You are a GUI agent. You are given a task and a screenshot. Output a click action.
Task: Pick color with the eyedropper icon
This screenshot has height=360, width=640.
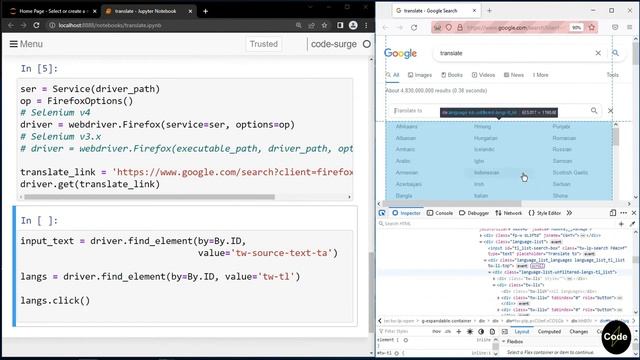[632, 224]
